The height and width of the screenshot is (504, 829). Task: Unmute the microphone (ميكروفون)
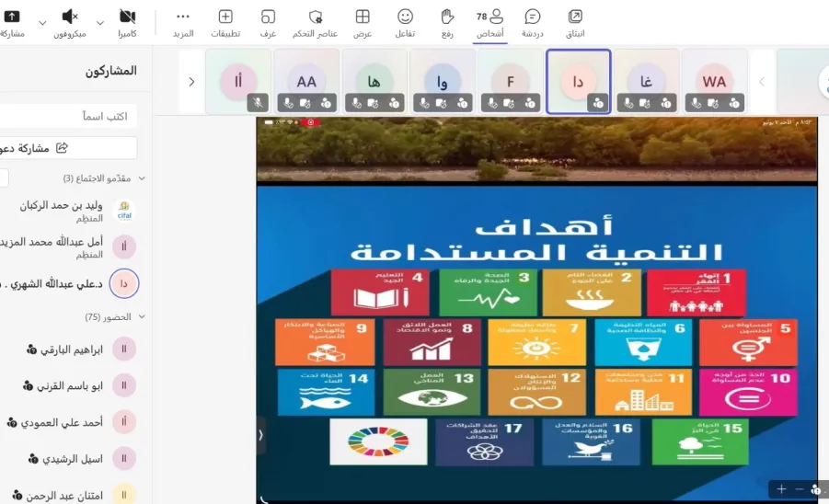(x=70, y=17)
